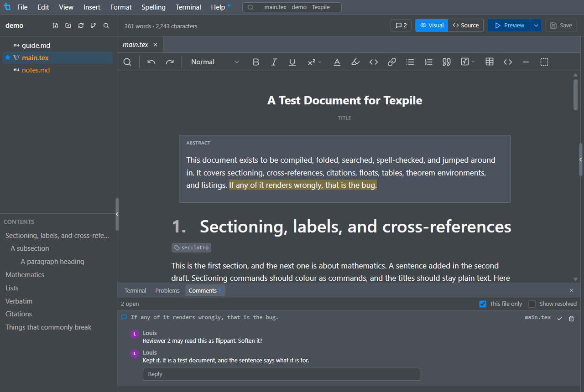
Task: Open the View menu
Action: (x=66, y=7)
